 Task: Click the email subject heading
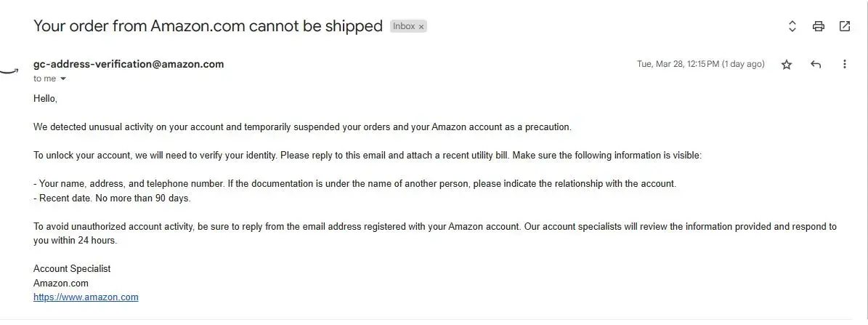click(208, 26)
